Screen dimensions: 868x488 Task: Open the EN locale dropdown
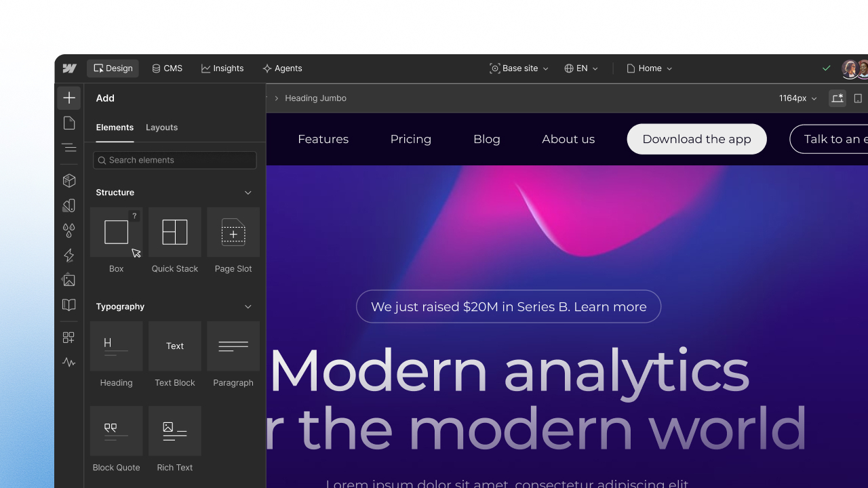click(581, 68)
